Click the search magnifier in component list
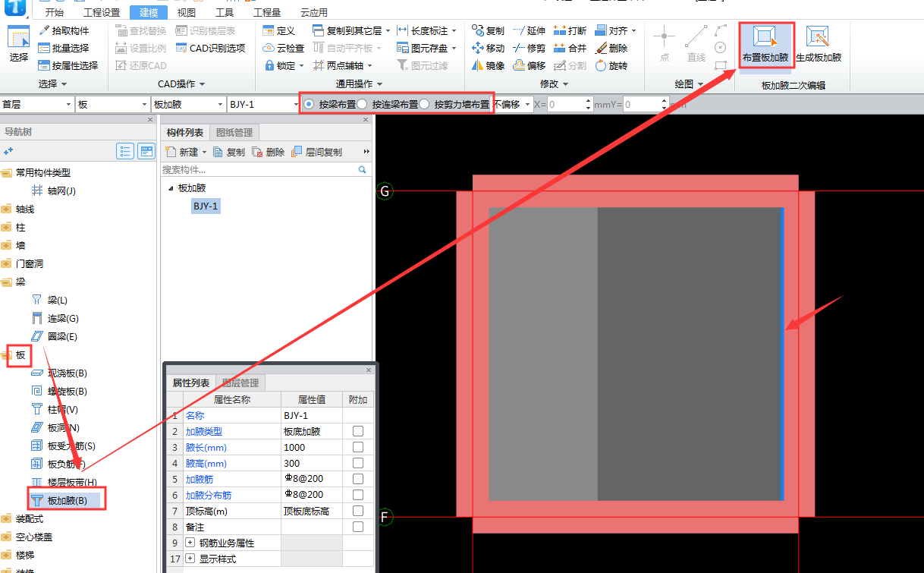 point(363,169)
